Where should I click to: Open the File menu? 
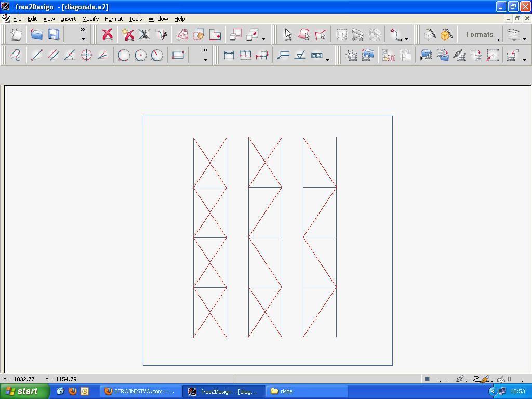coord(17,19)
